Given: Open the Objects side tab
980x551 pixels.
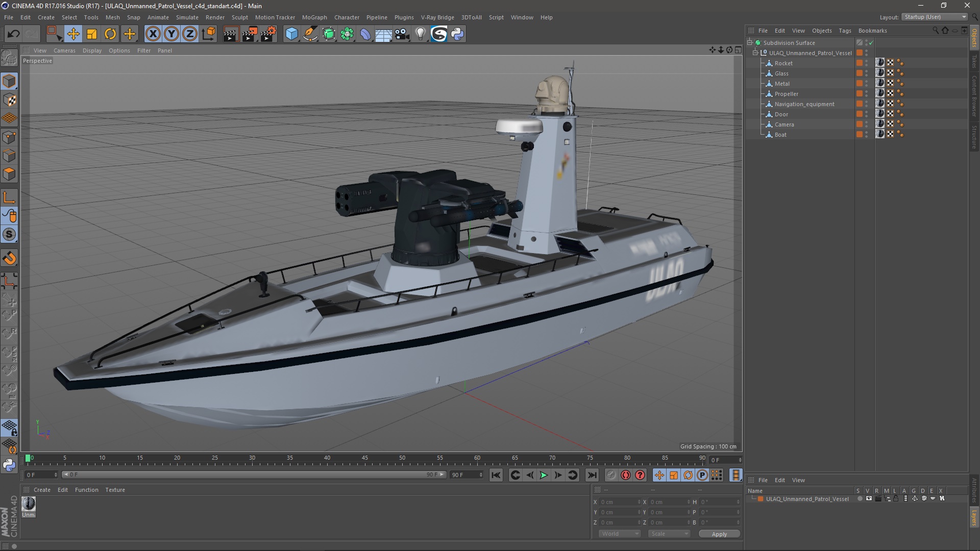Looking at the screenshot, I should (974, 38).
